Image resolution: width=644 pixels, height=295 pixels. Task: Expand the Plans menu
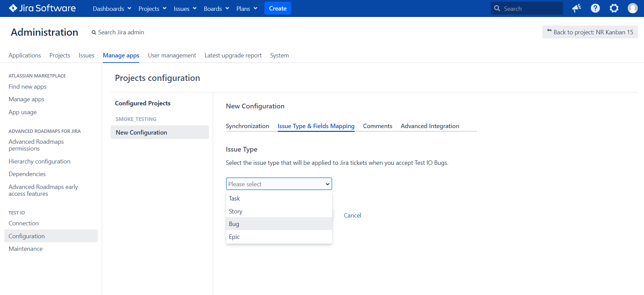point(247,8)
